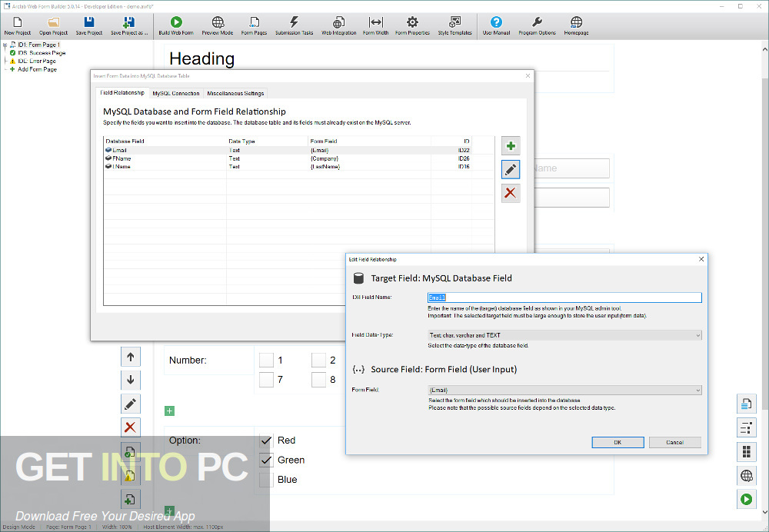Viewport: 769px width, 532px height.
Task: Uncheck the Green option checkbox
Action: (266, 460)
